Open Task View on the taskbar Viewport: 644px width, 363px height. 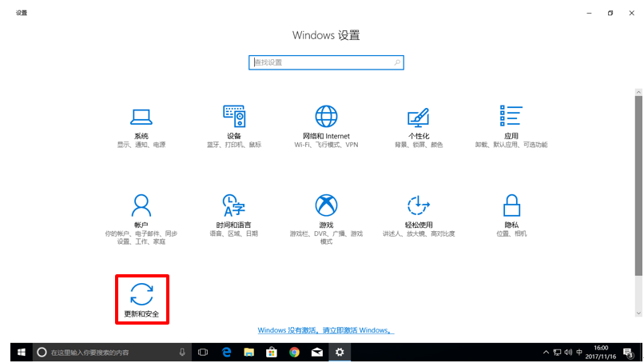203,353
